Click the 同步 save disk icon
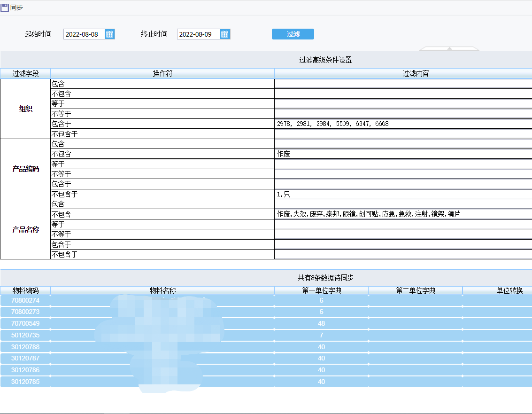 (5, 8)
